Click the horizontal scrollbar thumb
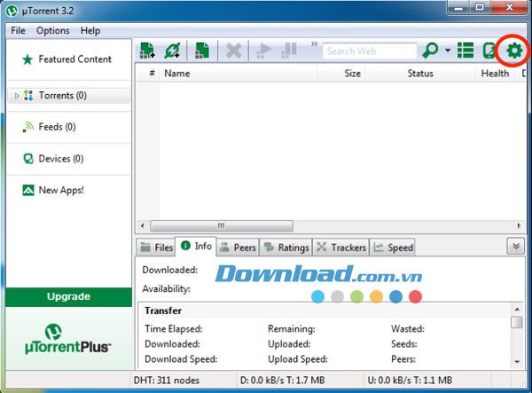 (222, 226)
